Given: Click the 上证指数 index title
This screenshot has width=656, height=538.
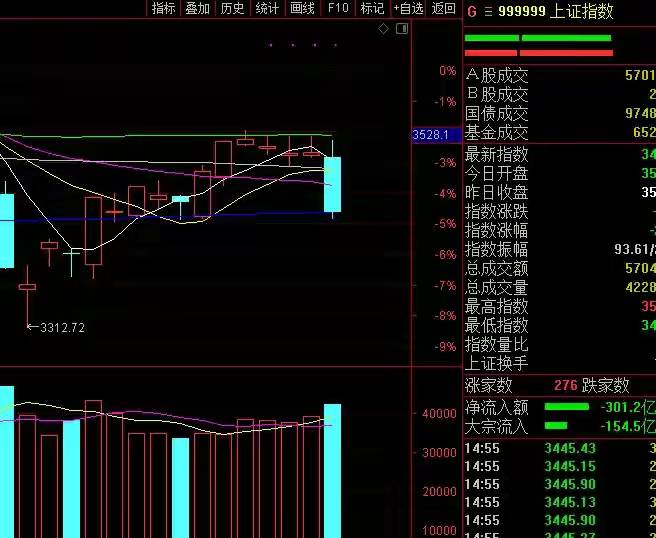Looking at the screenshot, I should [582, 11].
